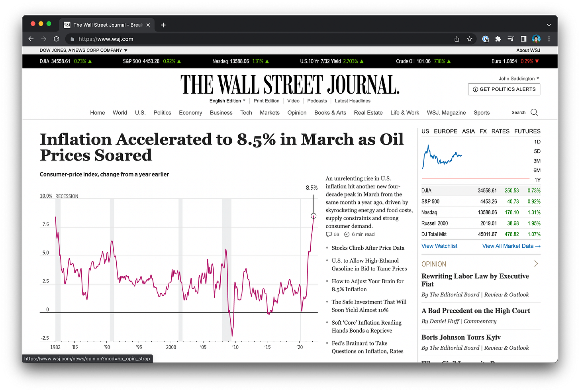Select World in the navigation bar
This screenshot has height=392, width=580.
tap(120, 113)
